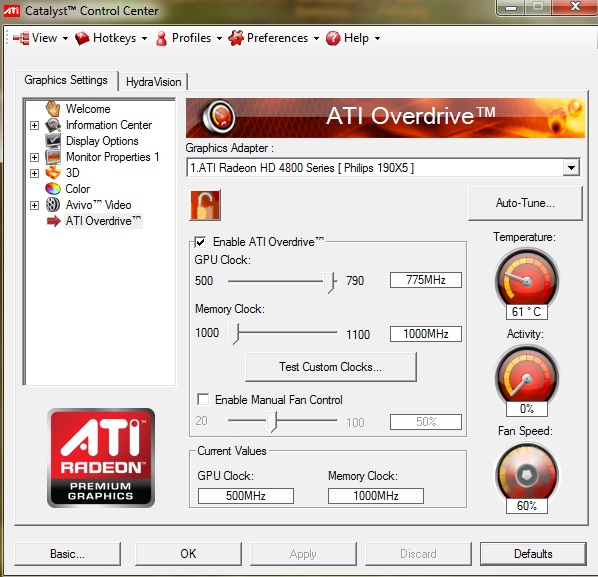The width and height of the screenshot is (598, 577).
Task: Click the Color wheel icon in sidebar
Action: point(53,189)
